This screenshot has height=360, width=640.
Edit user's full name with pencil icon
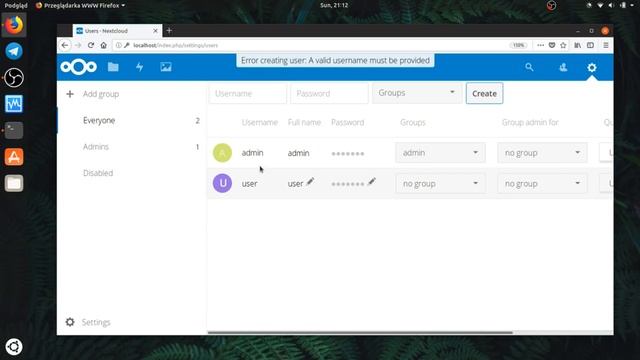point(310,181)
